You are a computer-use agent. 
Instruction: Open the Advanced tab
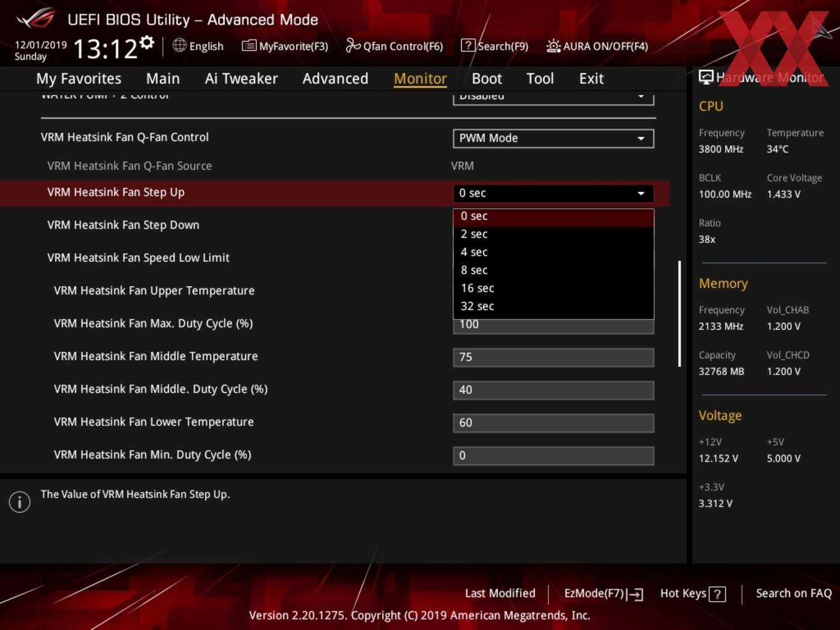tap(335, 78)
